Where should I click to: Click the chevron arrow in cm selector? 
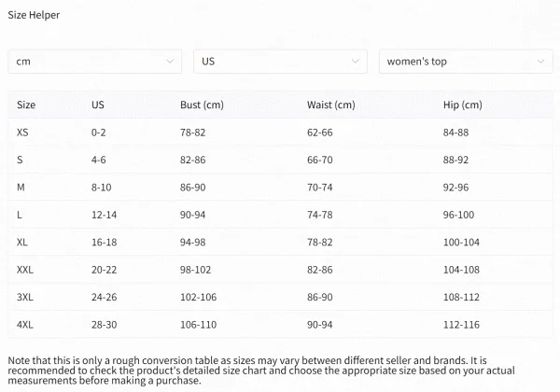(x=170, y=62)
